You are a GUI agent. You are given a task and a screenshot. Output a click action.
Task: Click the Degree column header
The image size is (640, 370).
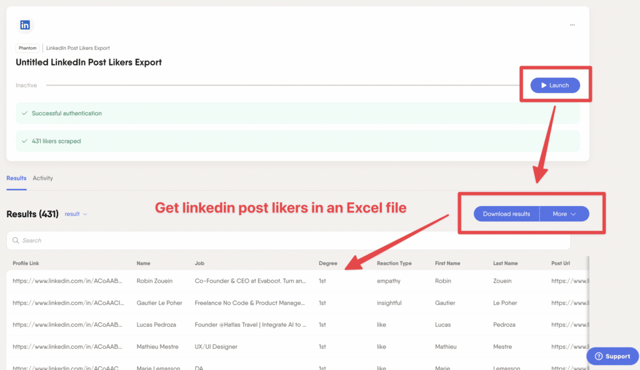pyautogui.click(x=328, y=264)
